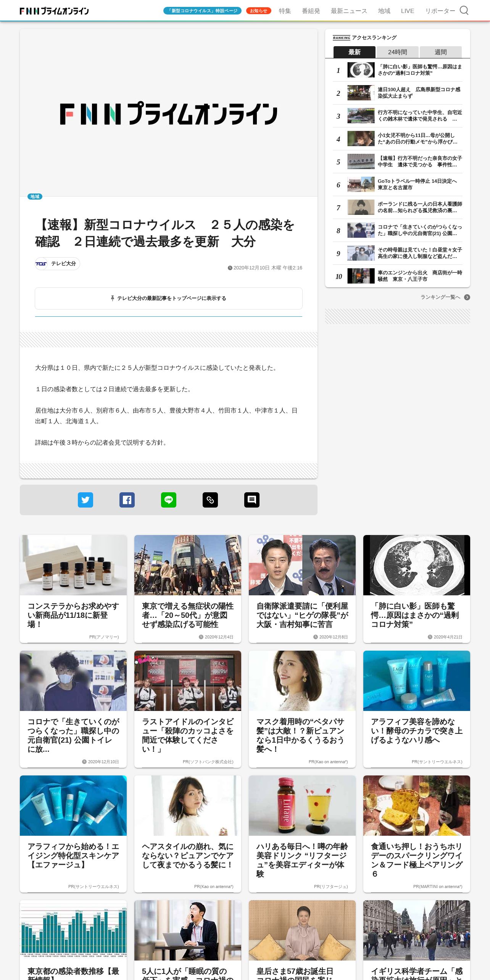Open ranking 4 小1女児不明 article
The width and height of the screenshot is (490, 980).
click(x=398, y=139)
